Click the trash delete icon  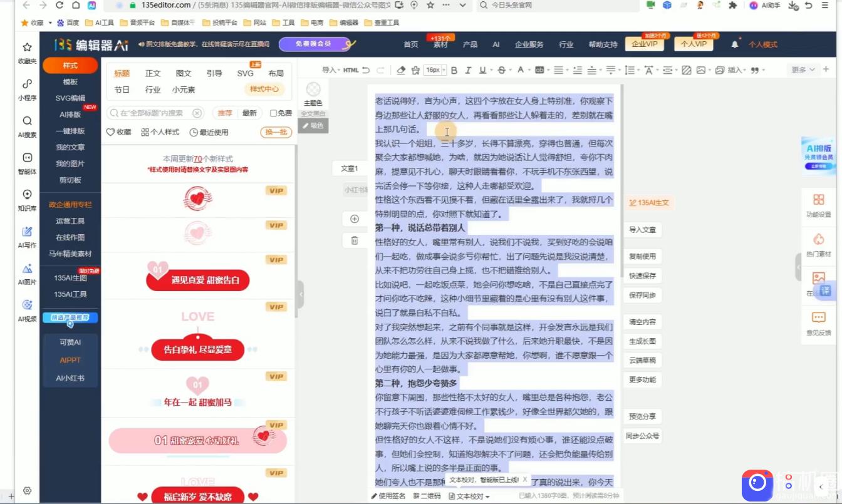pyautogui.click(x=355, y=240)
